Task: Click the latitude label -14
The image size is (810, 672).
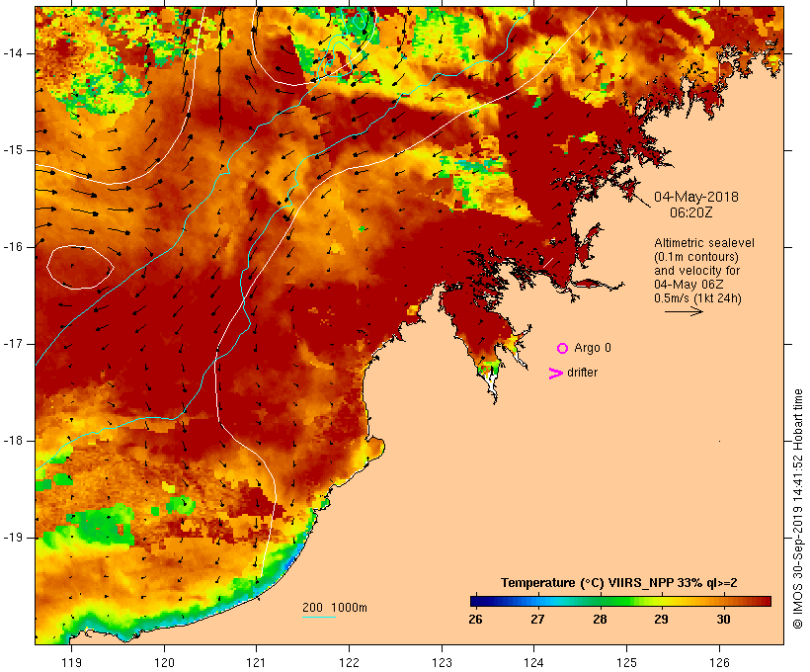Action: coord(12,53)
